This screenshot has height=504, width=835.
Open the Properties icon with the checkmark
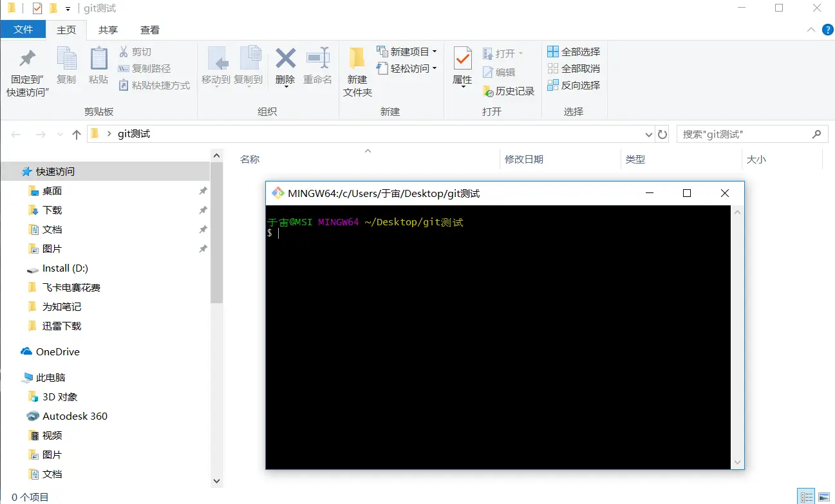click(463, 59)
